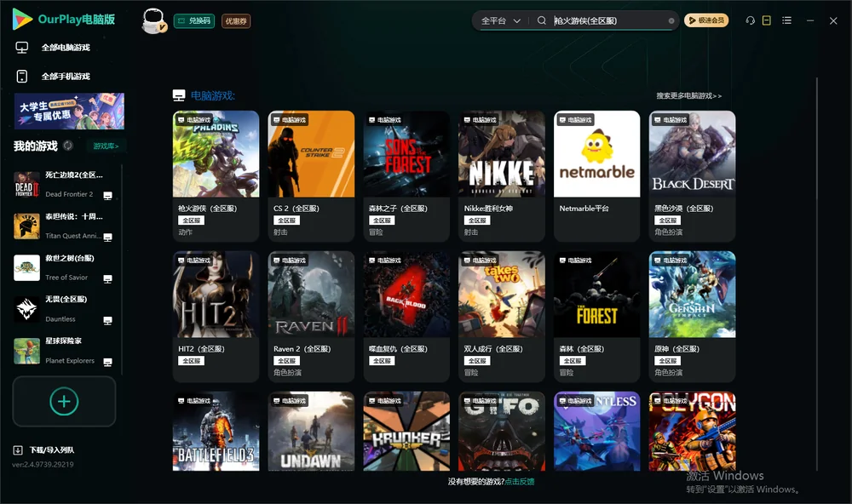
Task: Open the HIT2 (全区服) game card
Action: (x=216, y=317)
